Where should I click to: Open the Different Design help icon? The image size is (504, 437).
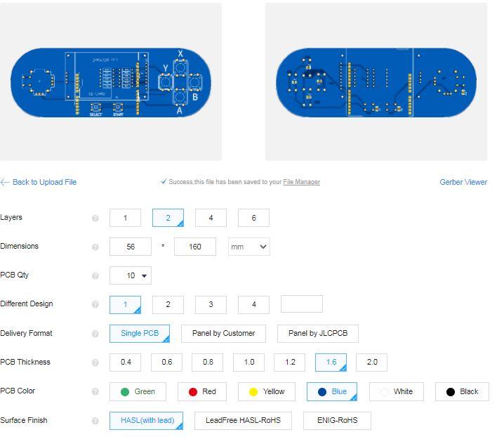(x=95, y=304)
